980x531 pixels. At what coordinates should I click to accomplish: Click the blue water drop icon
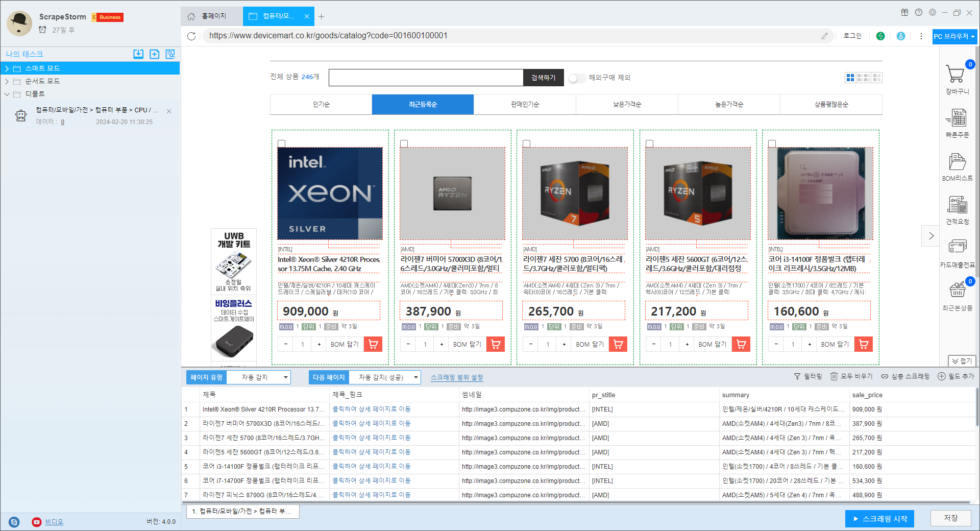(901, 36)
